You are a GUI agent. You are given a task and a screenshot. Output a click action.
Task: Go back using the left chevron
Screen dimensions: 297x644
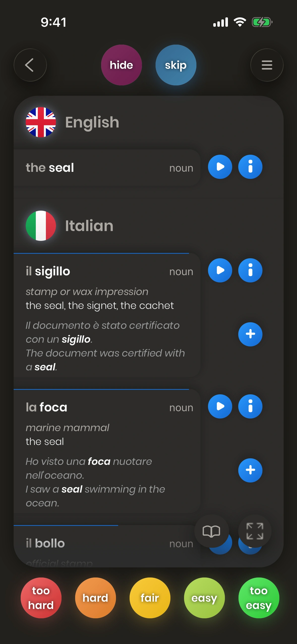(30, 65)
